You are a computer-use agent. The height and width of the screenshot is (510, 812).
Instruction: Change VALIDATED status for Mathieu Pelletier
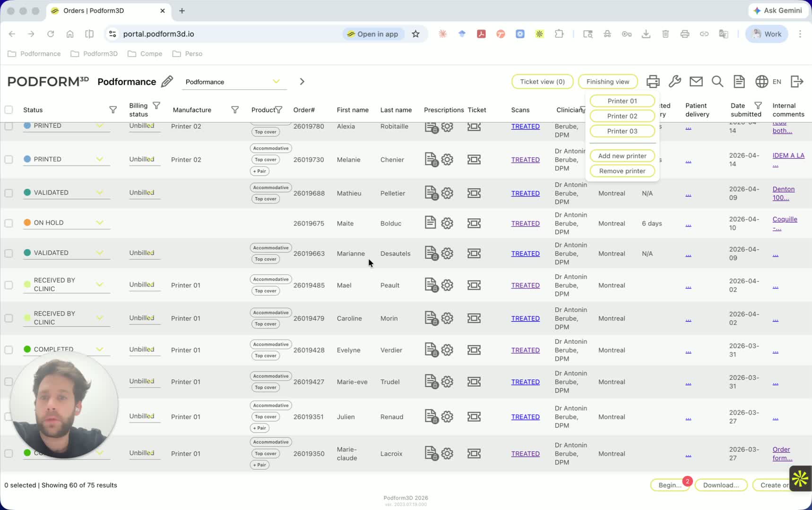click(x=67, y=193)
